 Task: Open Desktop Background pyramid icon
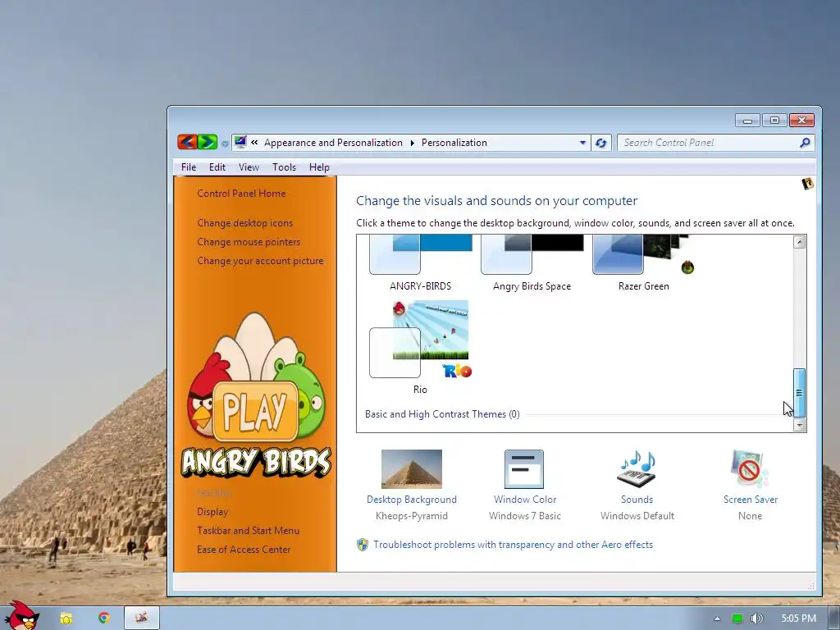pyautogui.click(x=412, y=468)
